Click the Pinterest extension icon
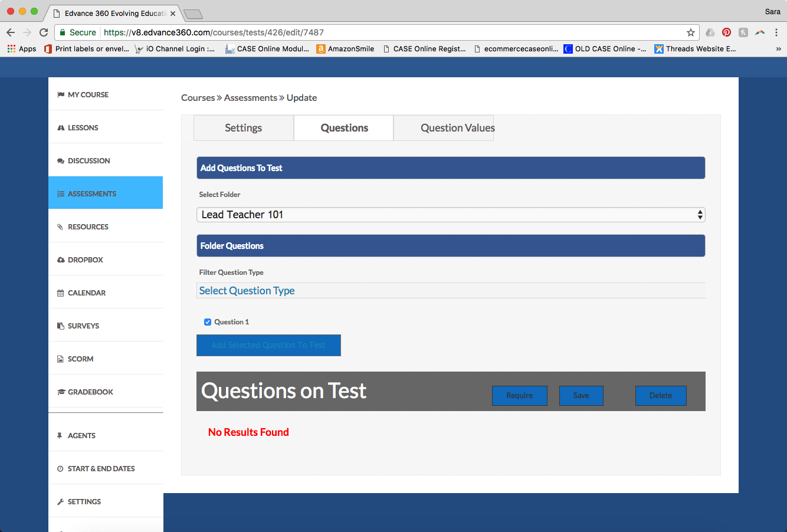Viewport: 787px width, 532px height. point(726,32)
